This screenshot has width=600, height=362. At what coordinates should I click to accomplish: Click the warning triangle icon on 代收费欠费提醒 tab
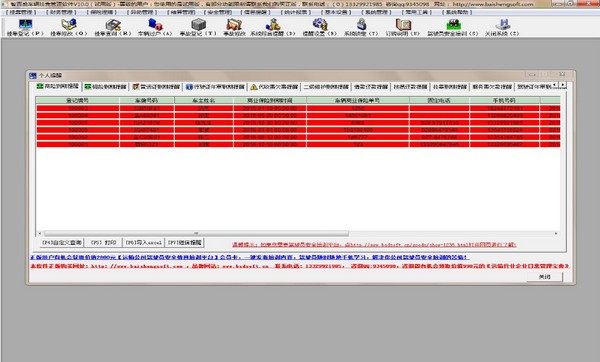click(x=254, y=87)
